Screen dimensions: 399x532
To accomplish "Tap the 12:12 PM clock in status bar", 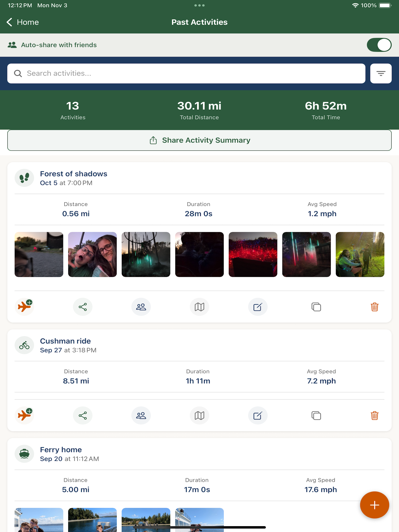I will (20, 5).
